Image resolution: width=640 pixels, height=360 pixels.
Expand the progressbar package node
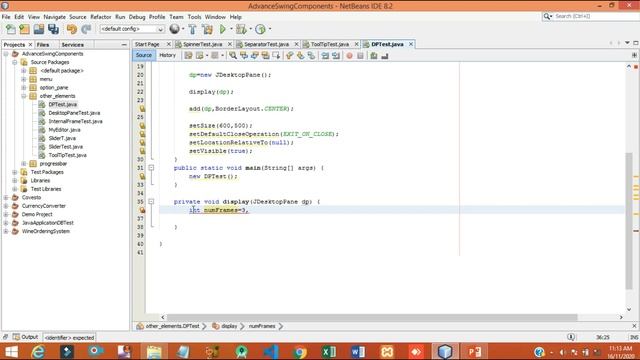(x=24, y=164)
